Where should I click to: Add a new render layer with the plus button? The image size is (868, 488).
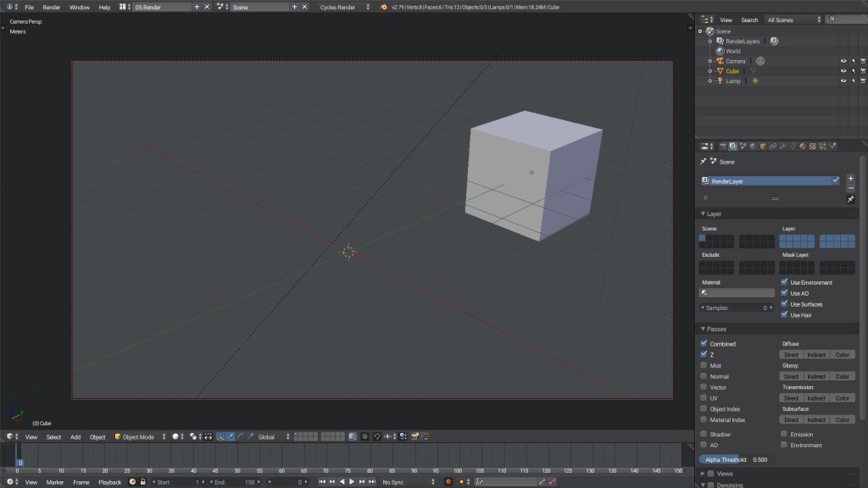[x=850, y=179]
